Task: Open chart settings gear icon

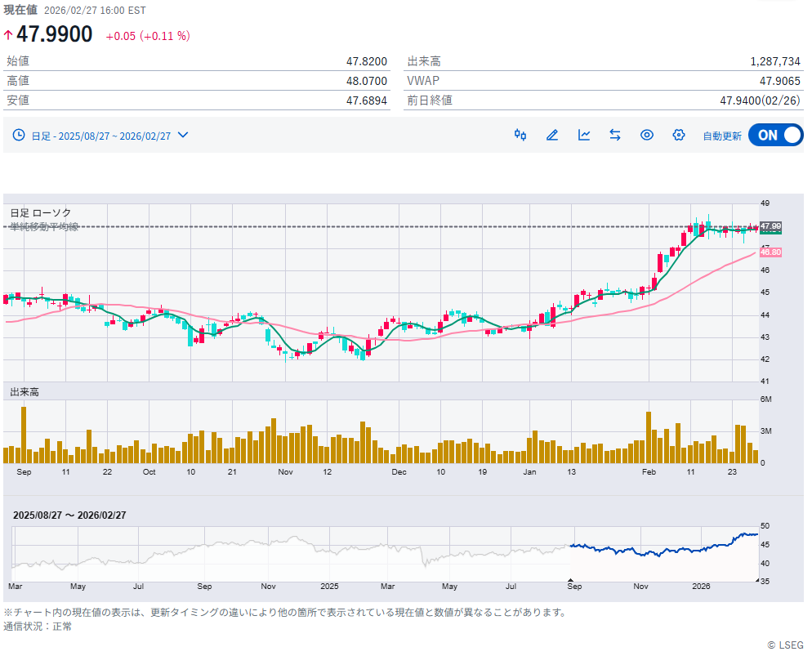Action: (678, 135)
